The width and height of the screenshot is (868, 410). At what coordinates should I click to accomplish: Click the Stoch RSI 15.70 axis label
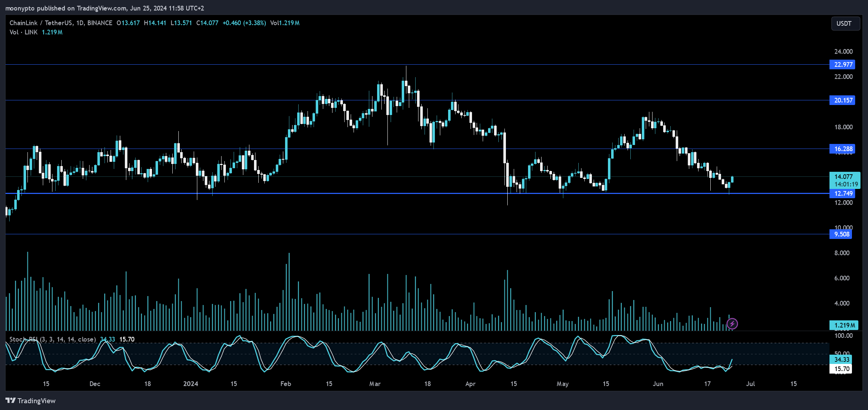click(x=841, y=369)
